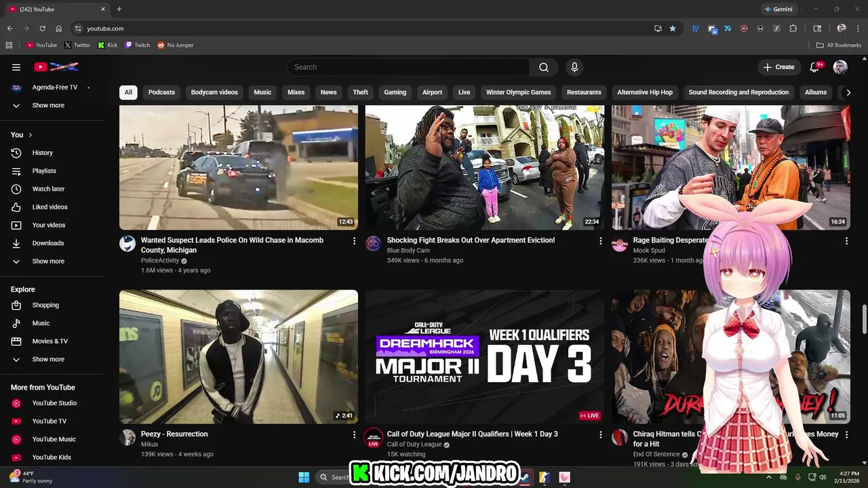Image resolution: width=868 pixels, height=488 pixels.
Task: Start voice search with the microphone
Action: [x=574, y=67]
